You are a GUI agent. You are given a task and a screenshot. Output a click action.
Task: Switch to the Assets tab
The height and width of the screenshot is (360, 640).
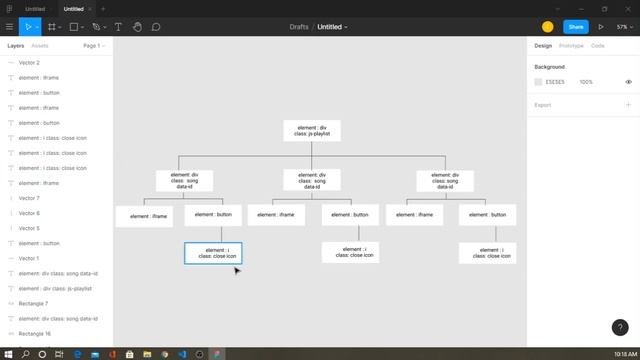pos(40,46)
